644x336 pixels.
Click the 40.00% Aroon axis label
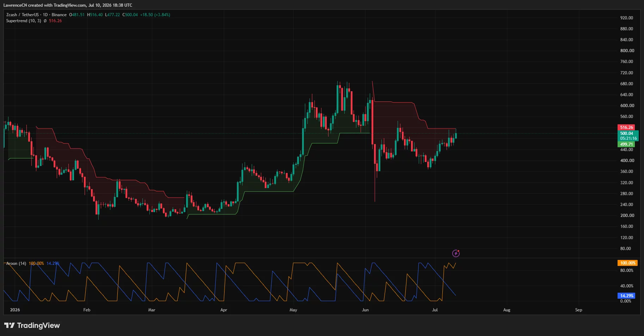coord(626,286)
